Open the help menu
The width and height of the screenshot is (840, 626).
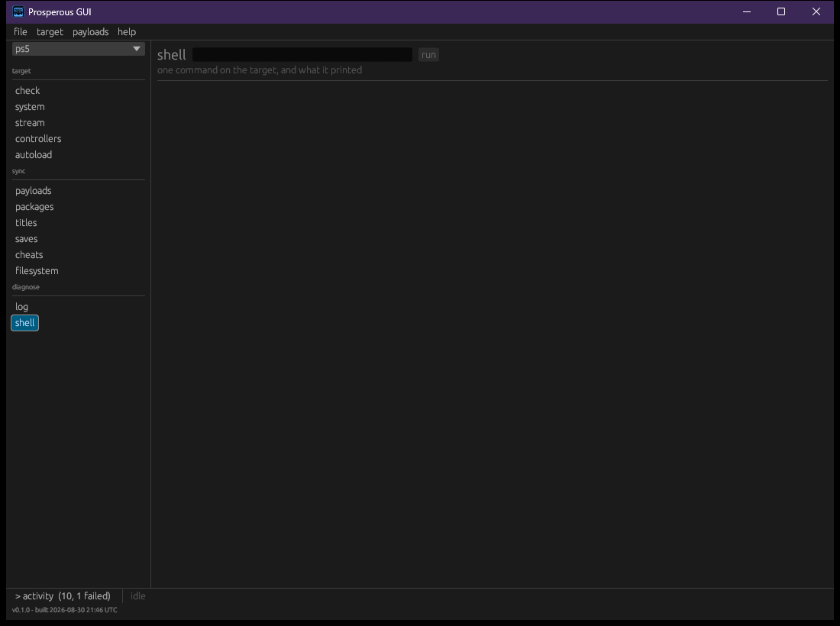(x=127, y=32)
